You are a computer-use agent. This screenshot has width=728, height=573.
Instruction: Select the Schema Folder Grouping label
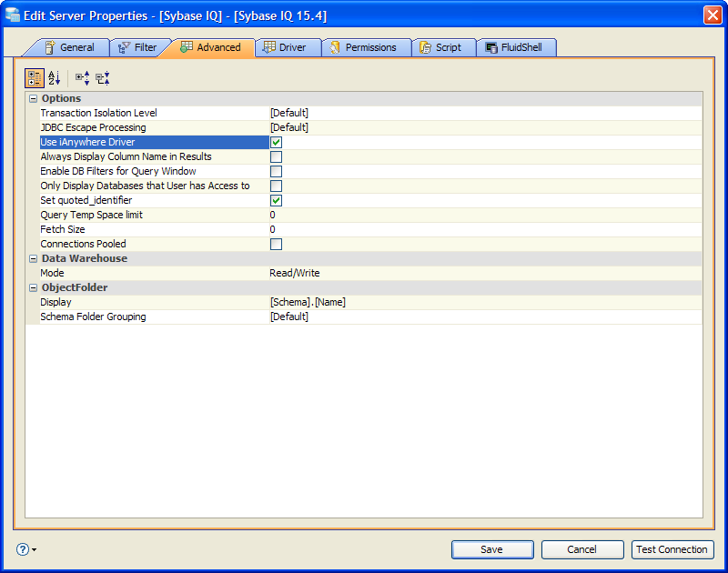[93, 317]
